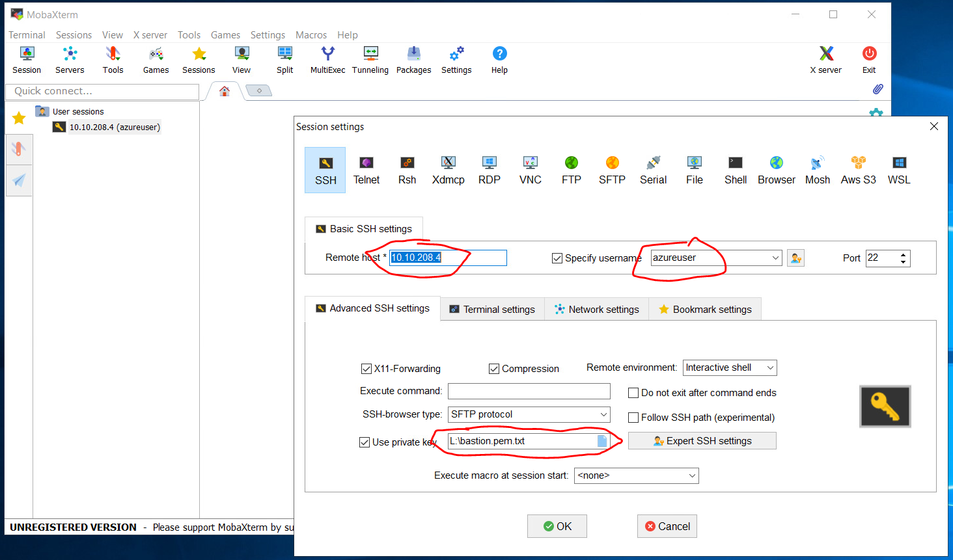Toggle the Use private key checkbox

tap(365, 442)
